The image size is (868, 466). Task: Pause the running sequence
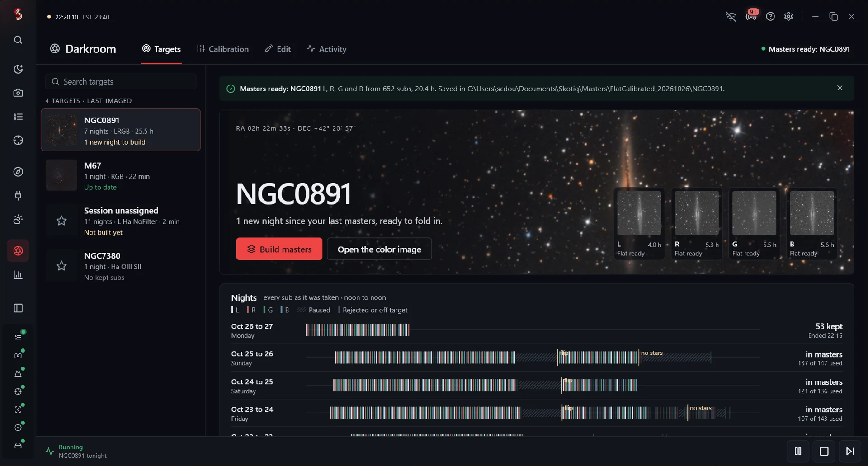tap(798, 451)
